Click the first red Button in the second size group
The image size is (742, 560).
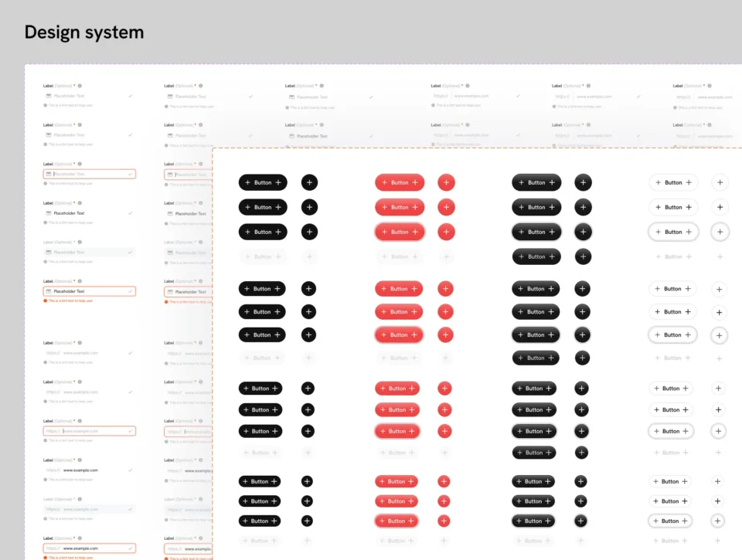399,289
